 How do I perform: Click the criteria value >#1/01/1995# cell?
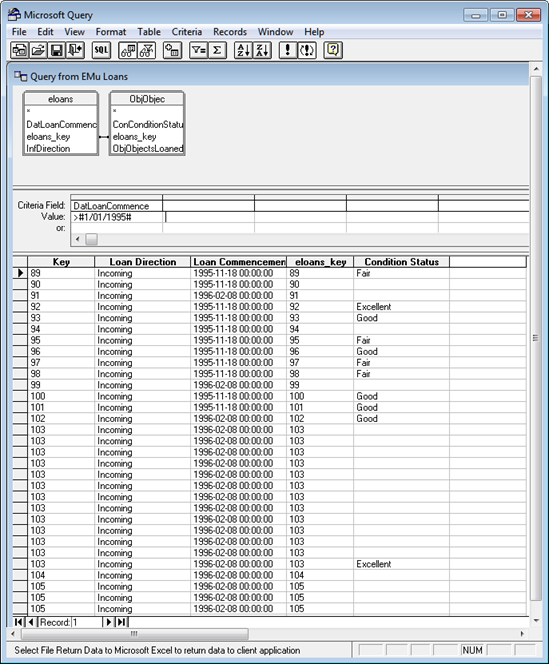point(116,217)
